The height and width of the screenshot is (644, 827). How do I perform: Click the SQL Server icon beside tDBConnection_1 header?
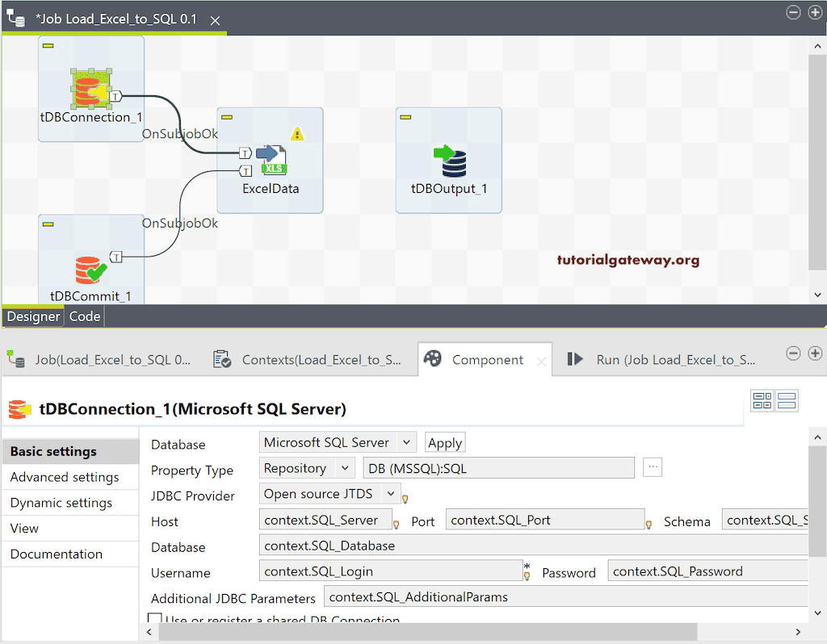(x=19, y=409)
